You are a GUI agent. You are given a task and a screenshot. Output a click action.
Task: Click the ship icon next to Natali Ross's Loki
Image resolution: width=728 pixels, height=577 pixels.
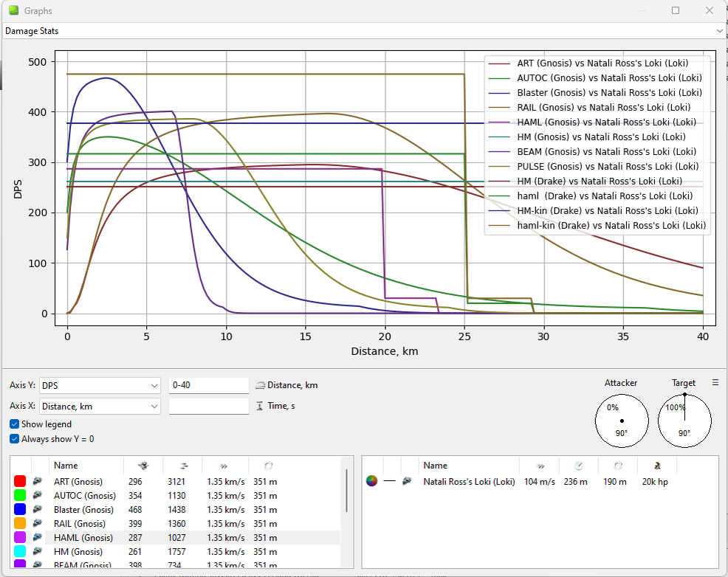tap(407, 482)
